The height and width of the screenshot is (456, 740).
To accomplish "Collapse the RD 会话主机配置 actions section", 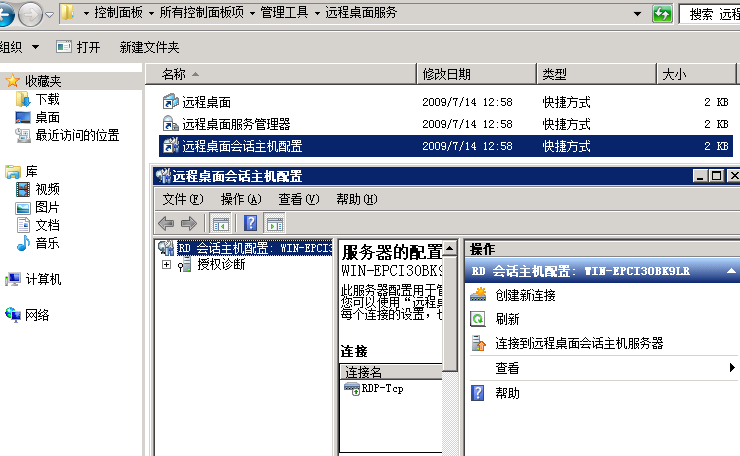I will pos(731,271).
